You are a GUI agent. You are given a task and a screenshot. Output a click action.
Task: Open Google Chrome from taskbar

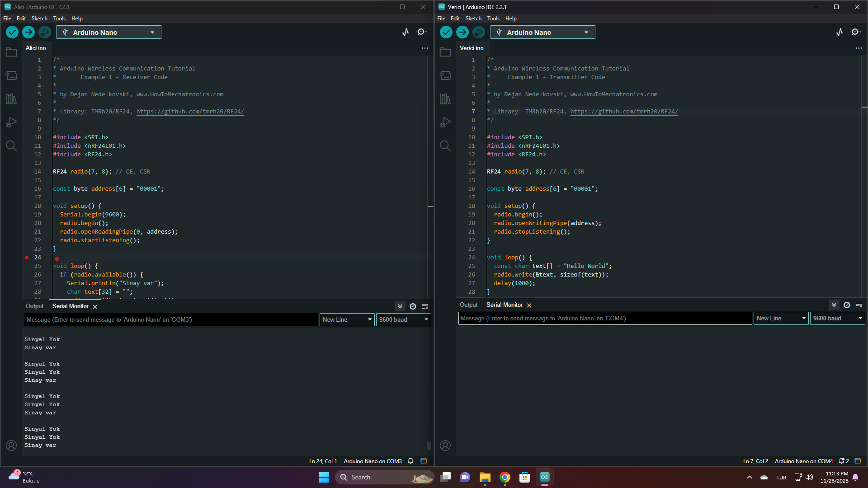click(505, 477)
